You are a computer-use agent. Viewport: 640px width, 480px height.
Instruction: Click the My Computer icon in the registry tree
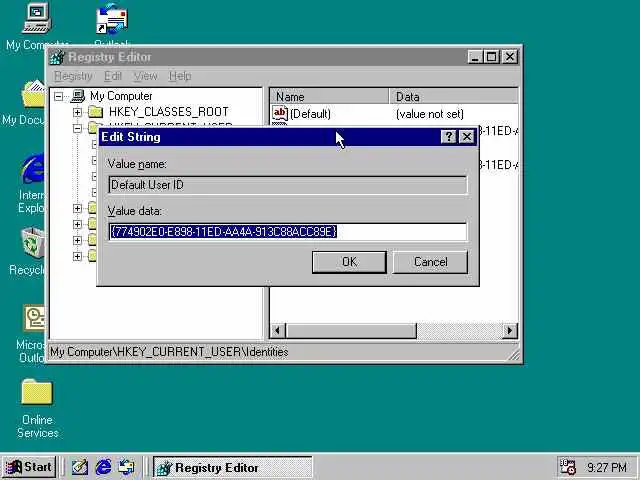click(x=78, y=96)
